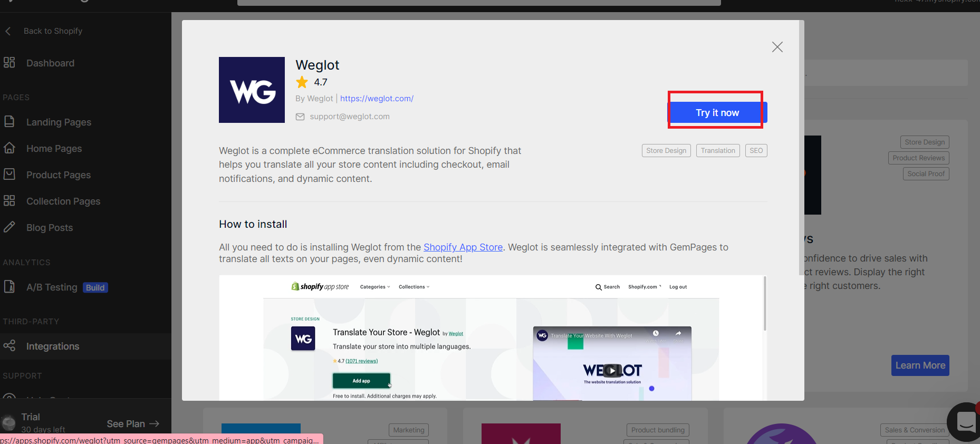Click the Blog Posts pencil icon
Screen dimensions: 980x444
point(9,227)
